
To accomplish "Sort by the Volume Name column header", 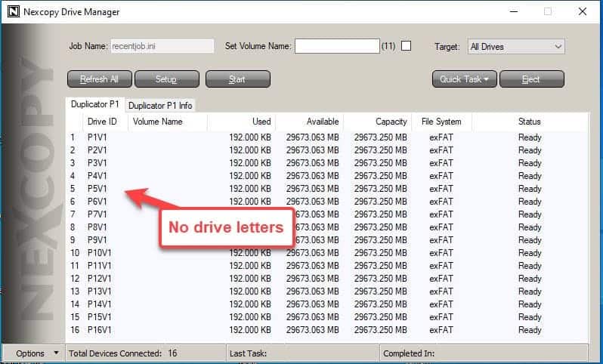I will 167,122.
